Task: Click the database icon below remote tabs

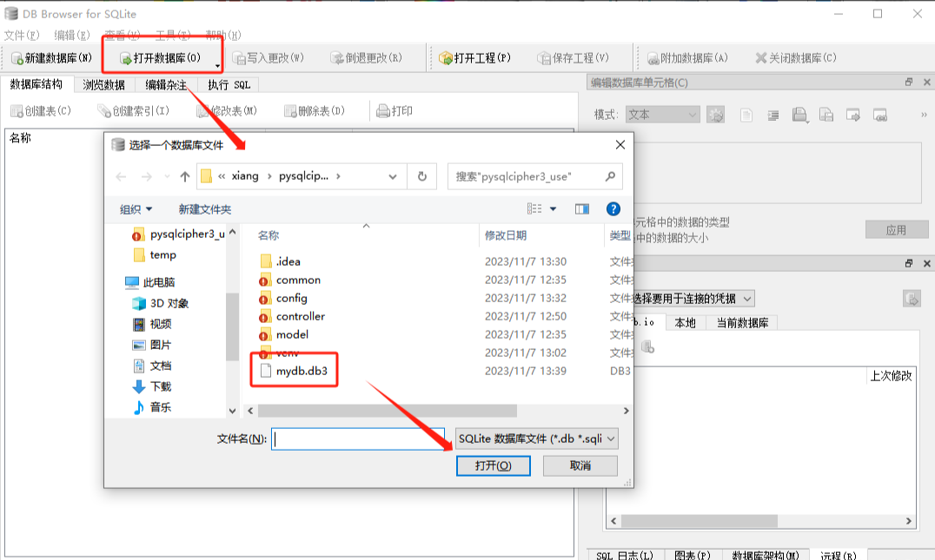Action: [x=647, y=346]
